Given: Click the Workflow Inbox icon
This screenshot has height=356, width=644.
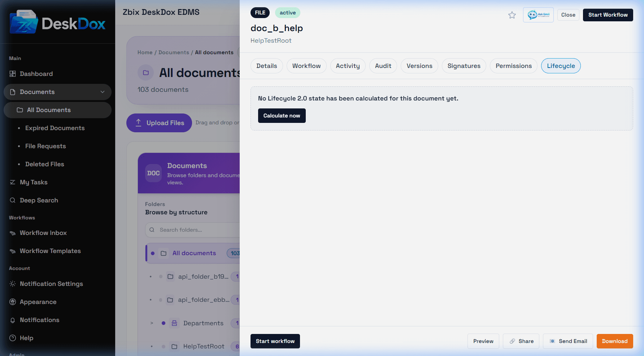Looking at the screenshot, I should coord(13,233).
